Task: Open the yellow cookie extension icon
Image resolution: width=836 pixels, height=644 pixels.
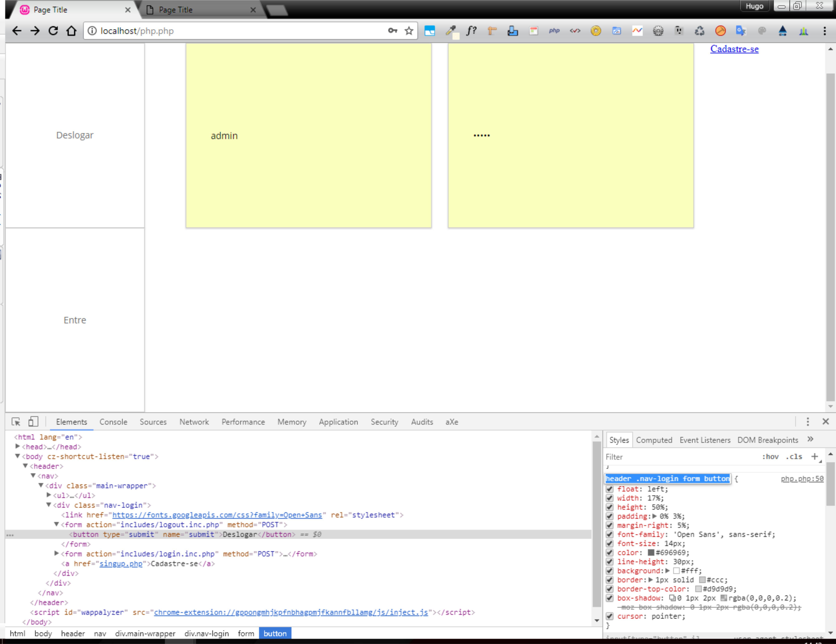Action: [596, 31]
